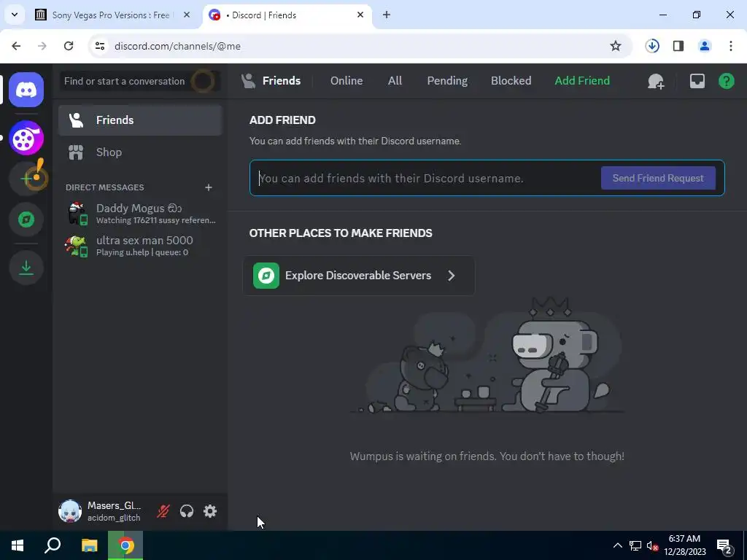Click Chrome icon in taskbar
747x560 pixels.
point(125,545)
